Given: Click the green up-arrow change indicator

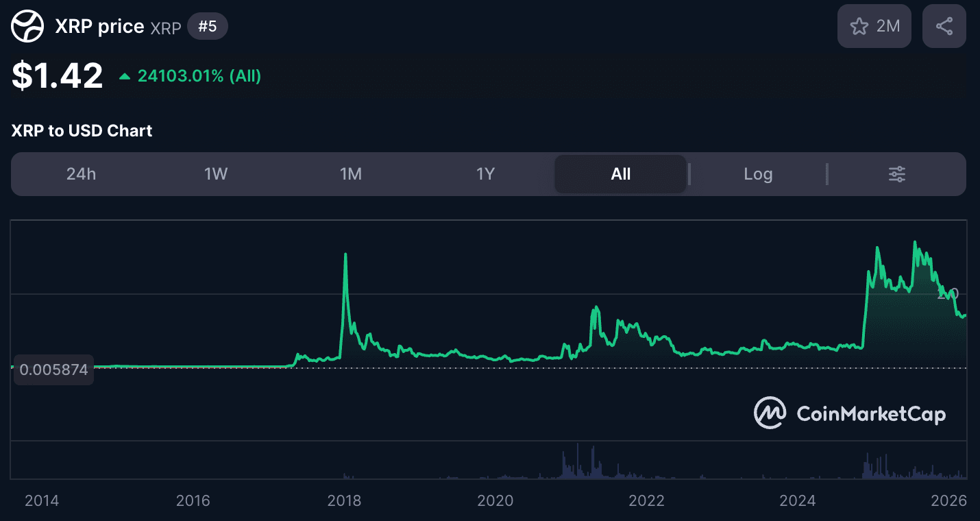Looking at the screenshot, I should [x=125, y=77].
